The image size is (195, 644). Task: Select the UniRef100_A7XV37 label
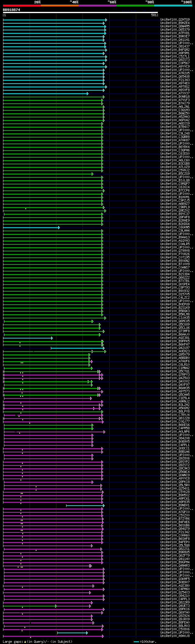175,93
